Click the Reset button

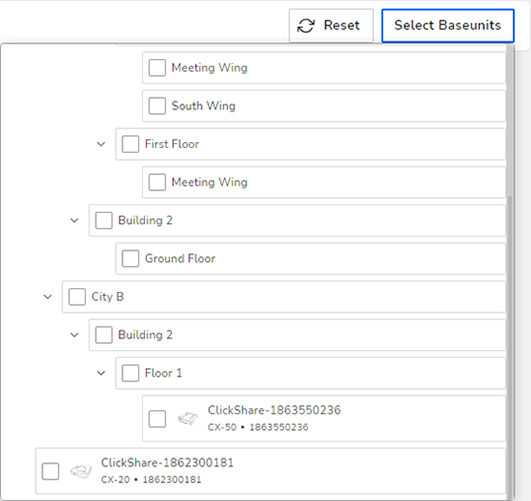pos(331,26)
